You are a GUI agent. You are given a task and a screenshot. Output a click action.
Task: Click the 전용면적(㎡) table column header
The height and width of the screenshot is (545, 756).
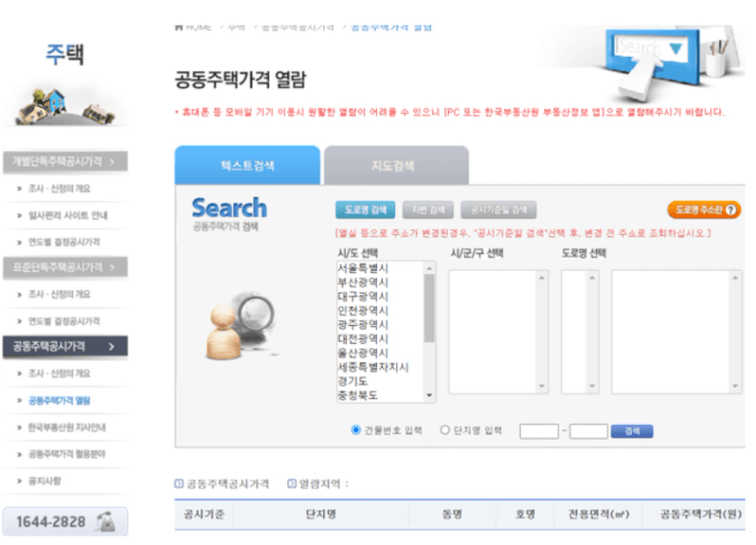click(x=598, y=514)
